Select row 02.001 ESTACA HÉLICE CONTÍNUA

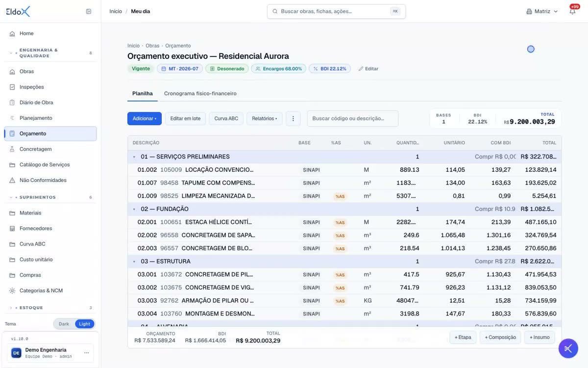tap(344, 222)
